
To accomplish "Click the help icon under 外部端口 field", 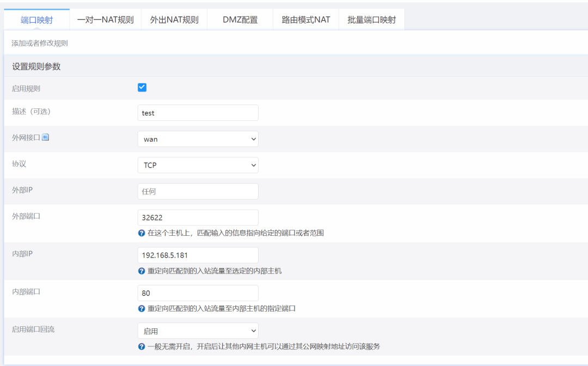I will (x=142, y=233).
